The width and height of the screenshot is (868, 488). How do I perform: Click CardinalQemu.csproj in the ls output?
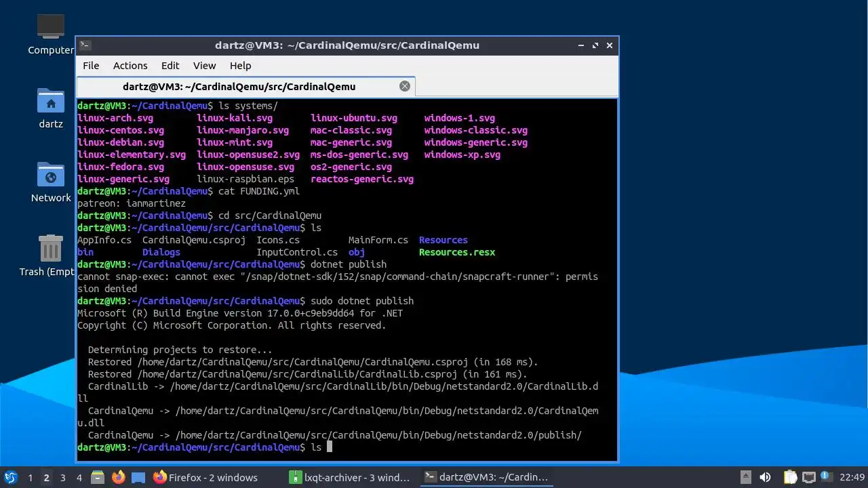[194, 240]
